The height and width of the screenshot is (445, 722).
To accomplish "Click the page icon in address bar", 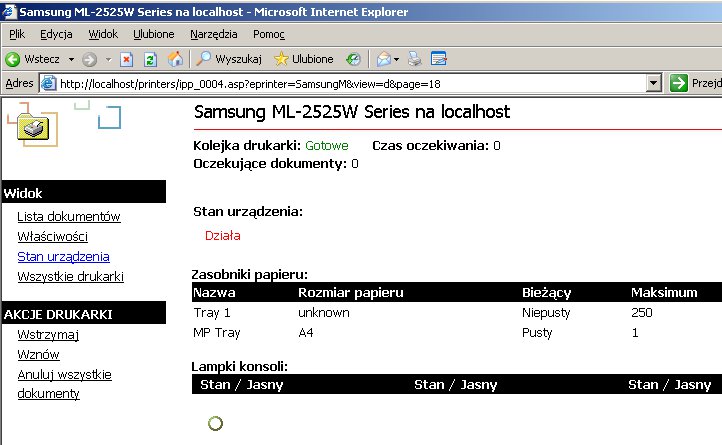I will click(x=48, y=84).
